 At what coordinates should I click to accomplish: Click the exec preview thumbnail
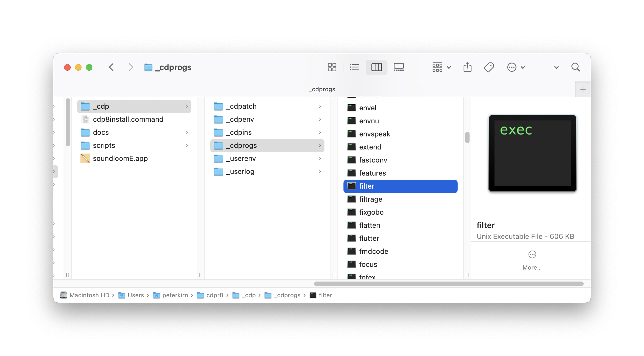pyautogui.click(x=532, y=153)
